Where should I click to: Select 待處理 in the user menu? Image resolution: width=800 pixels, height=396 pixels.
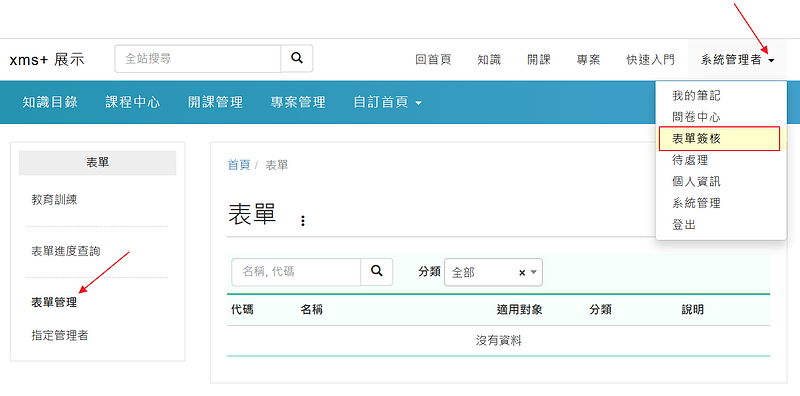(x=690, y=160)
